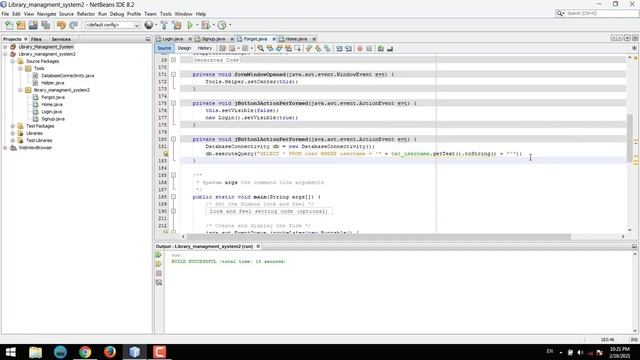
Task: Click the New File toolbar icon
Action: (x=9, y=25)
